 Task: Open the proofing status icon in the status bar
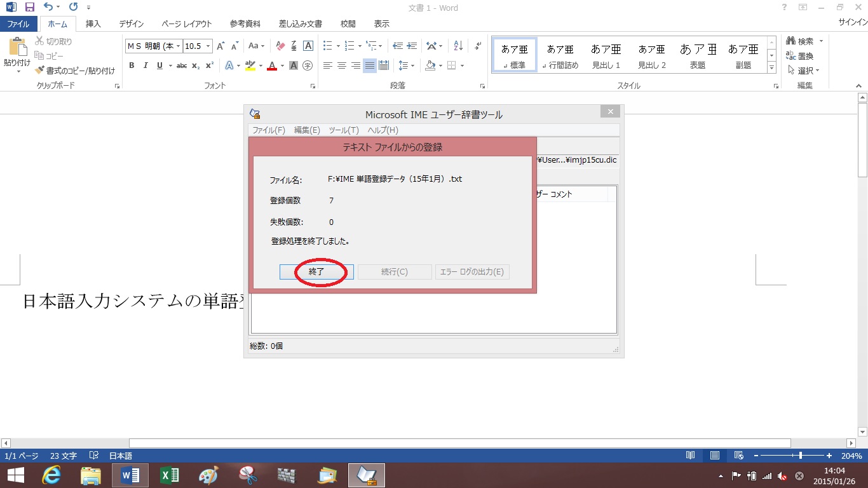point(94,456)
